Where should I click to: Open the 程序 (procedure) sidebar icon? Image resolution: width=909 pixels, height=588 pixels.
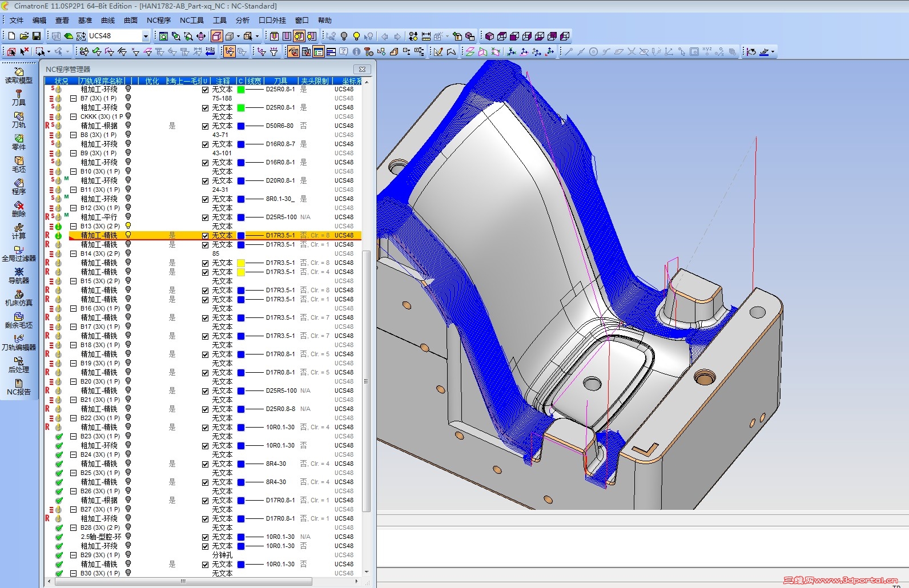pos(19,187)
